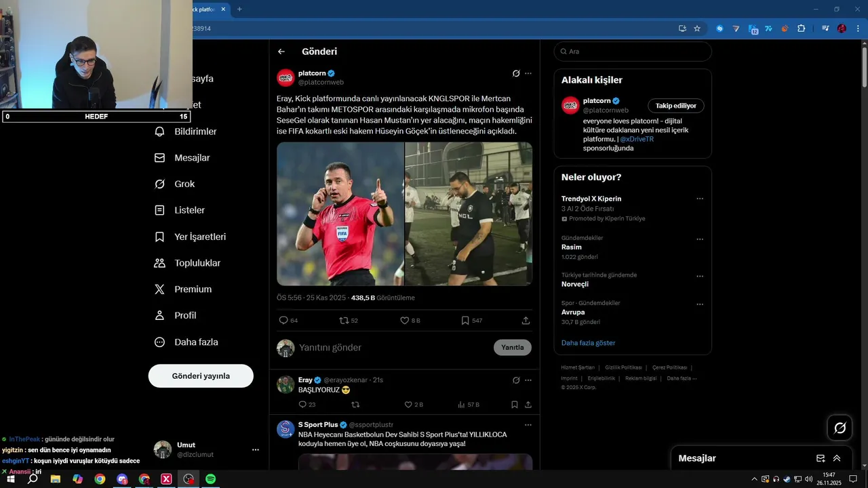Open options for Avrupa trend
This screenshot has height=488, width=868.
click(700, 304)
